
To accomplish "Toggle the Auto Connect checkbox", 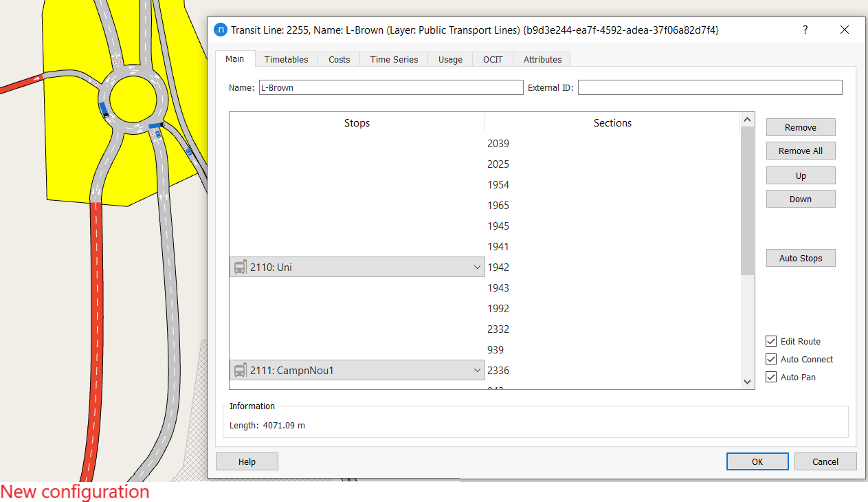I will [x=771, y=360].
